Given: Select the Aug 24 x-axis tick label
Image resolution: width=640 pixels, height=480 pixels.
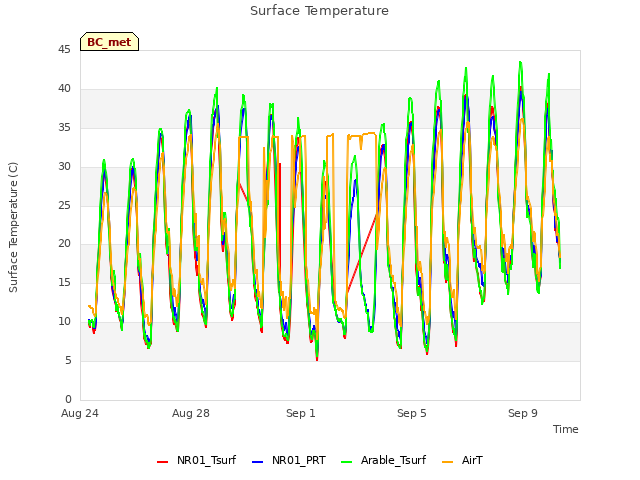Looking at the screenshot, I should [x=80, y=413].
